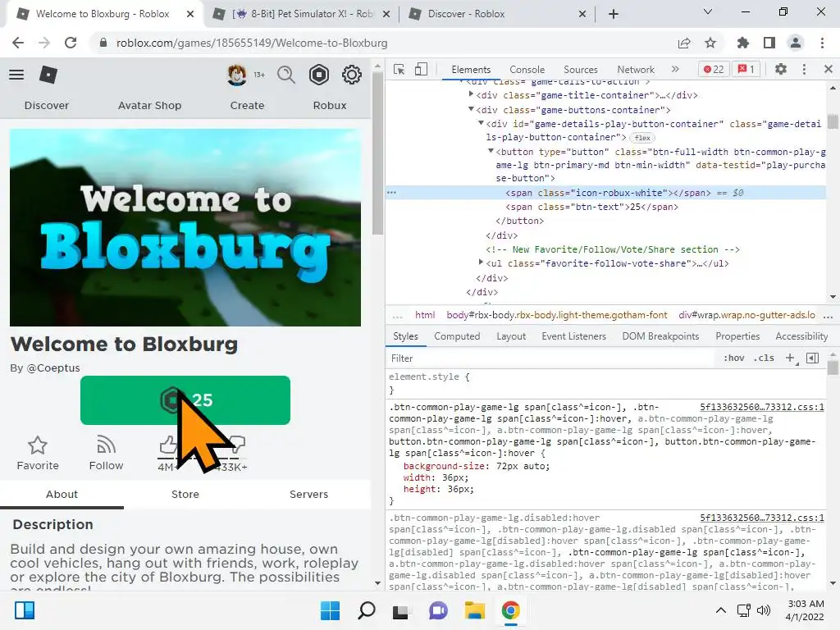Add new style rule plus

[x=791, y=358]
